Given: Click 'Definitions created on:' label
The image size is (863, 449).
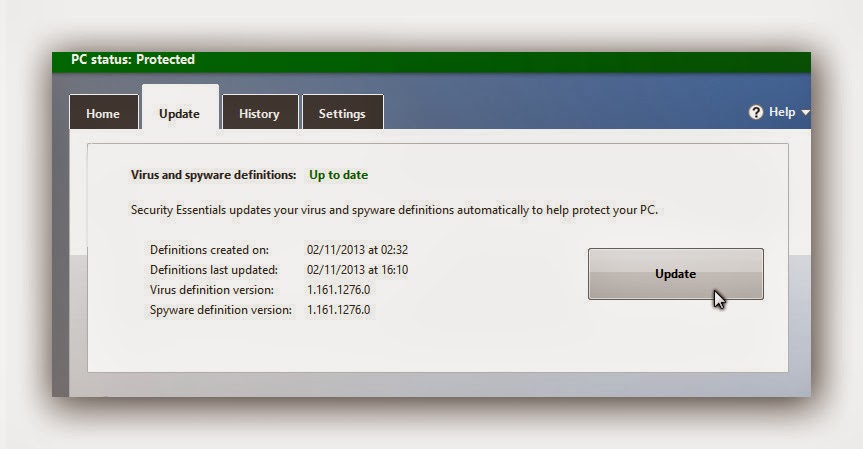Looking at the screenshot, I should pyautogui.click(x=209, y=250).
